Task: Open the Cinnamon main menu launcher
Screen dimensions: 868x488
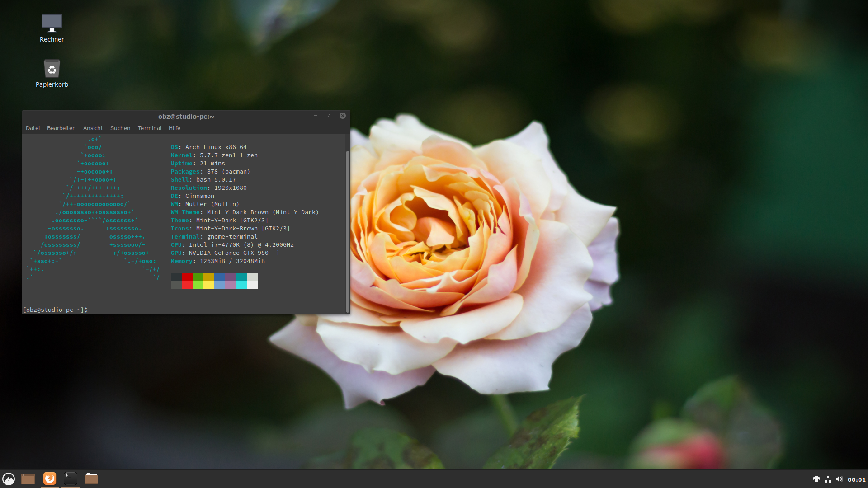Action: (9, 479)
